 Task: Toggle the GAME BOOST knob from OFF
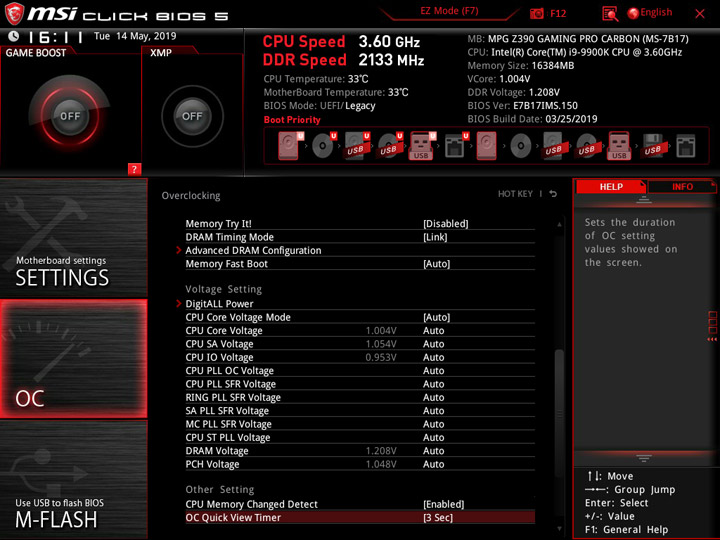(x=70, y=116)
